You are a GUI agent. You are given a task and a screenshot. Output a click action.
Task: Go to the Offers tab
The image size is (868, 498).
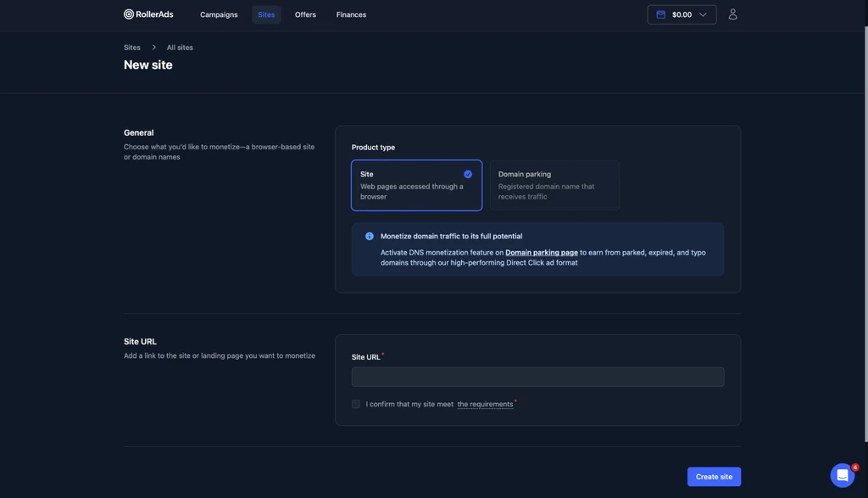[305, 14]
